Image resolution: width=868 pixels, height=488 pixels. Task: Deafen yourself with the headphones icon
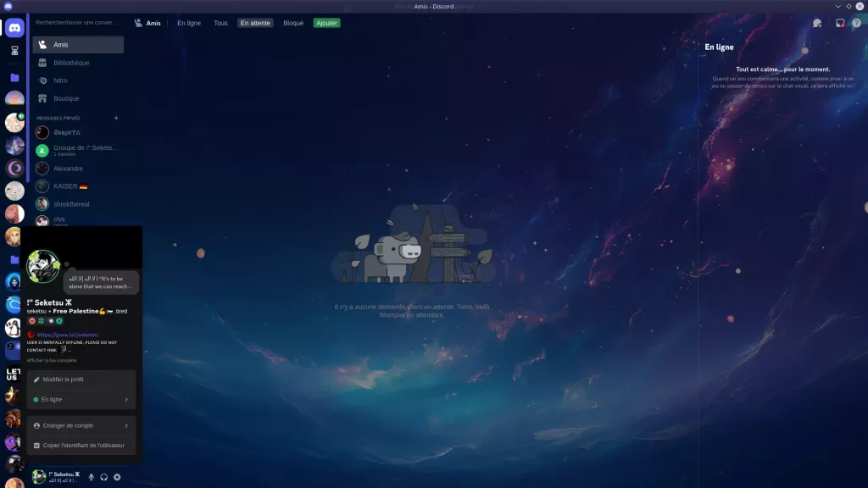pos(103,477)
